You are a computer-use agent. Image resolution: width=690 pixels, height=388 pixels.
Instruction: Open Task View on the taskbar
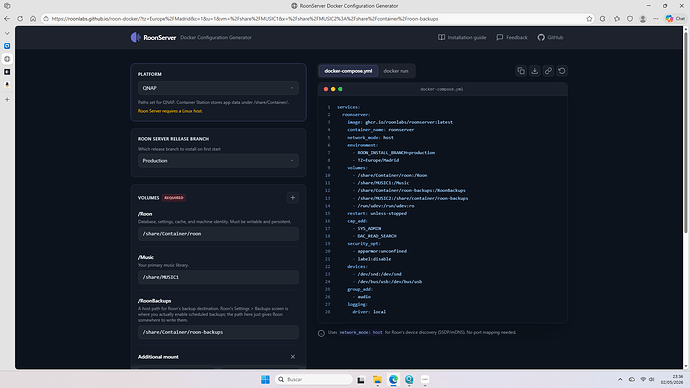click(x=361, y=379)
